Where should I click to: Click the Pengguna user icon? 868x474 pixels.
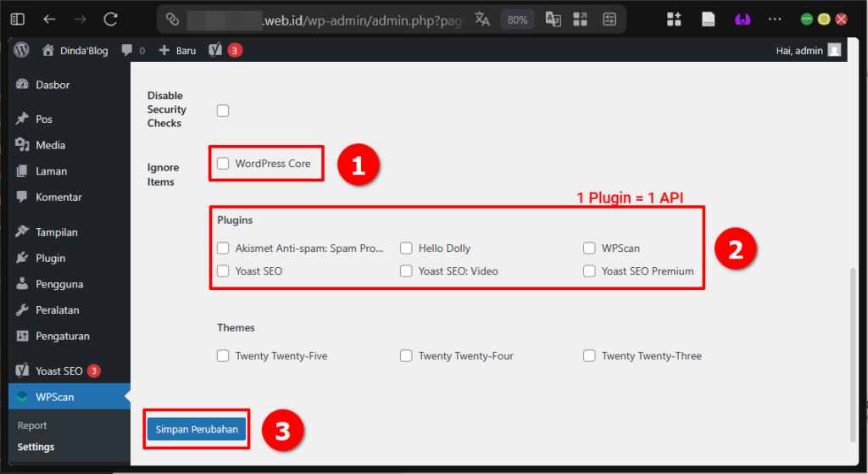pos(22,283)
